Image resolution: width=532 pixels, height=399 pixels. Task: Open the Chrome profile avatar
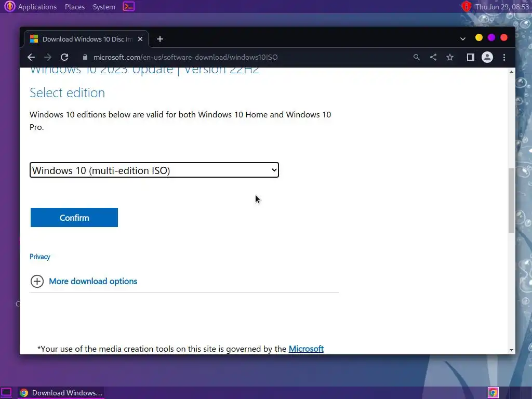[x=487, y=57]
